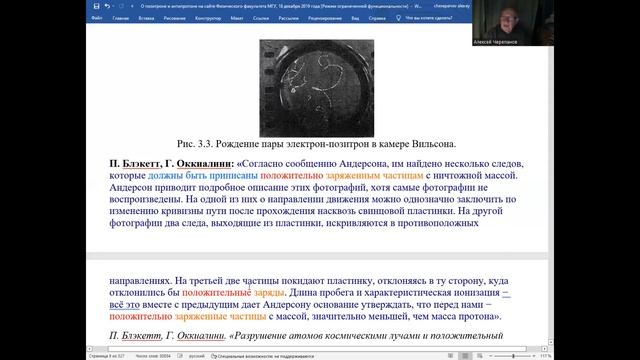640x360 pixels.
Task: Click the page count 'Страница 9 из 327'
Action: pos(107,356)
